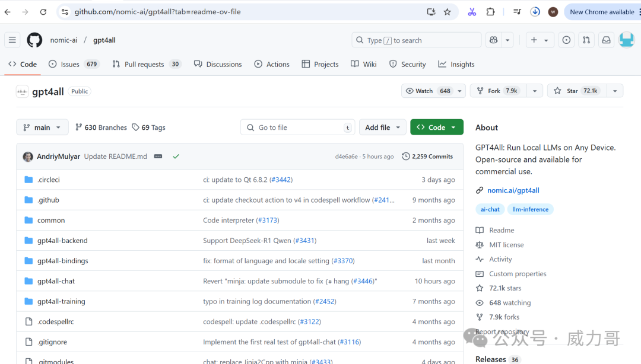Switch to the Issues tab

pos(74,64)
